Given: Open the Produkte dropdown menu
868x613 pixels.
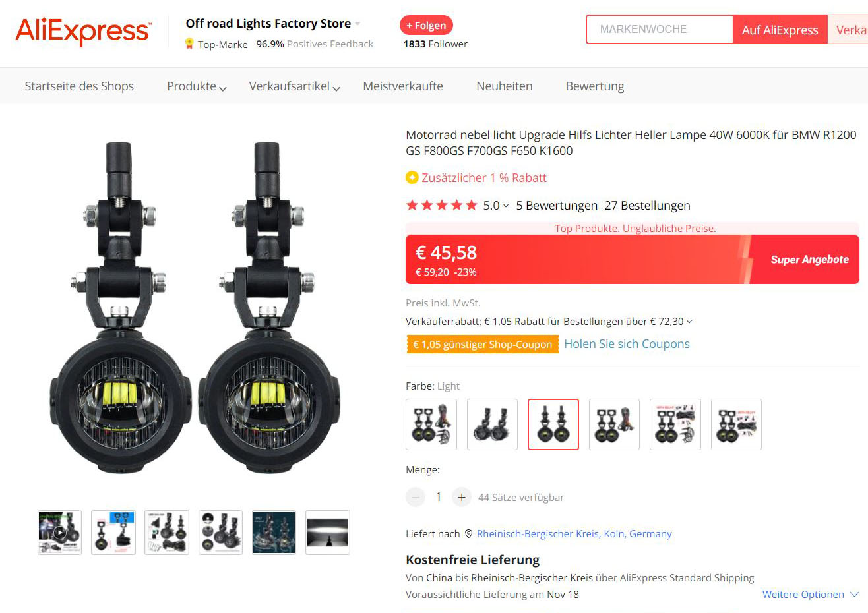Looking at the screenshot, I should [x=197, y=86].
